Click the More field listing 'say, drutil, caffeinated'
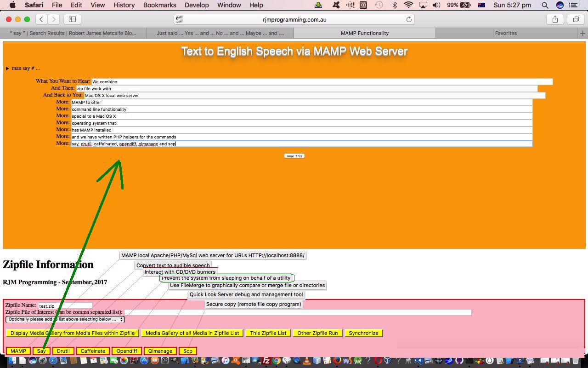Screen dimensions: 588x368 [x=302, y=144]
